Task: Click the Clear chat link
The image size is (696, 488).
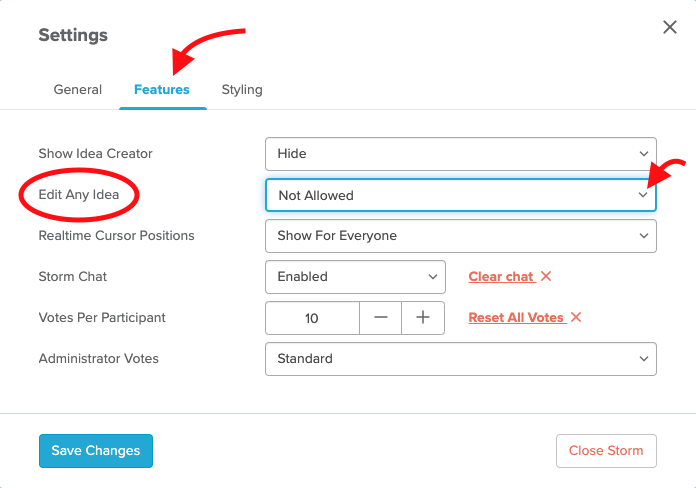Action: point(501,277)
